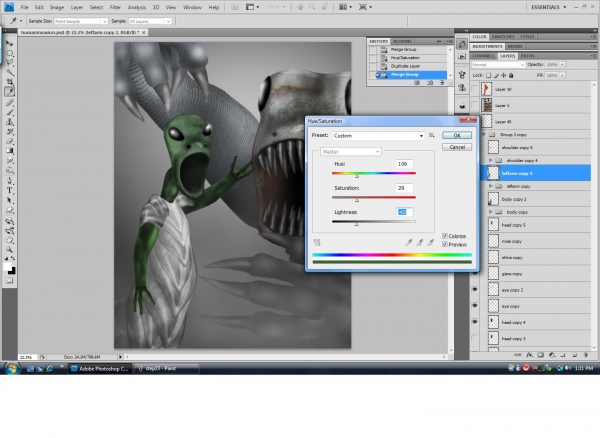Open the Image menu
Viewport: 600px width, 438px height.
(57, 7)
